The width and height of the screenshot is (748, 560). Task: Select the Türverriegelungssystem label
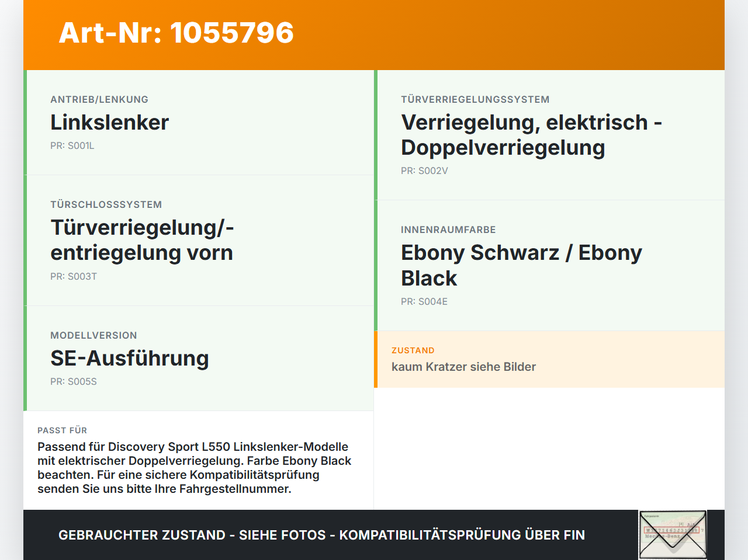point(475,99)
